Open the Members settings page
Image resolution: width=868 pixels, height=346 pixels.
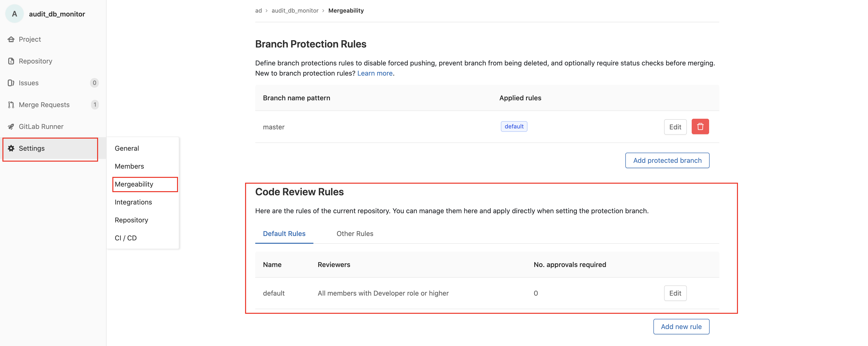click(129, 166)
